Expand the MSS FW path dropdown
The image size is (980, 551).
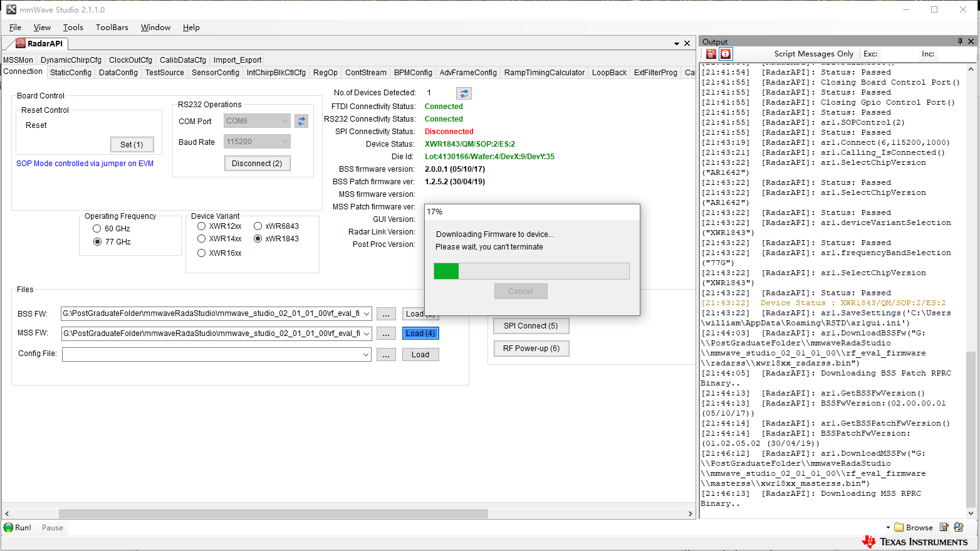click(x=367, y=333)
